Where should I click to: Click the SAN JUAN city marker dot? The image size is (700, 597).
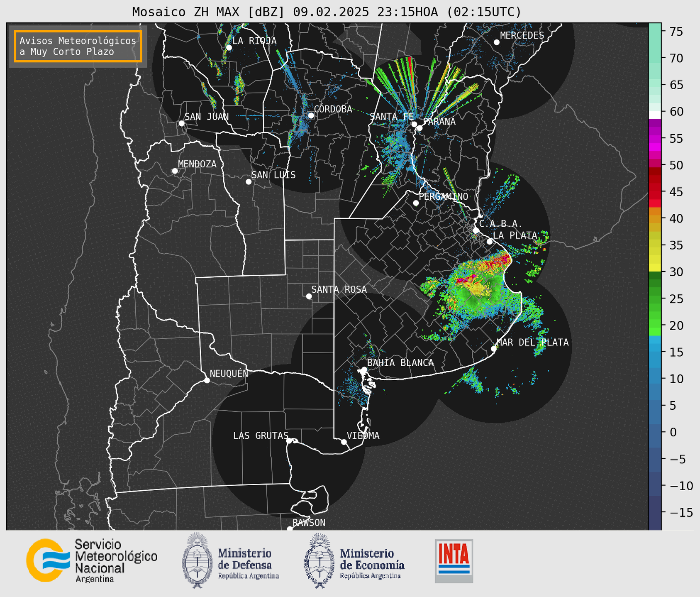click(x=181, y=123)
